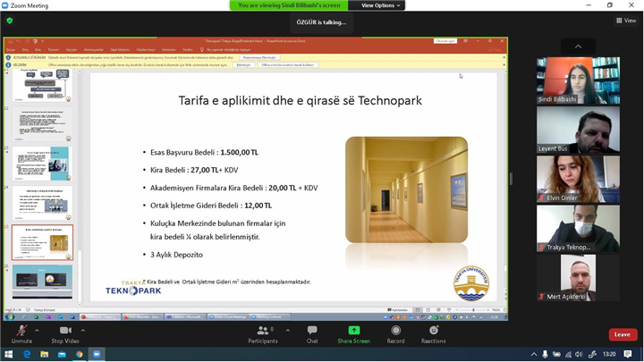Start recording with Record button
644x362 pixels.
pyautogui.click(x=395, y=334)
